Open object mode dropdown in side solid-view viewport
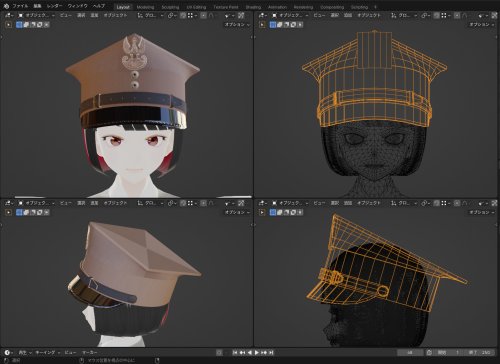The image size is (500, 364). pos(36,203)
